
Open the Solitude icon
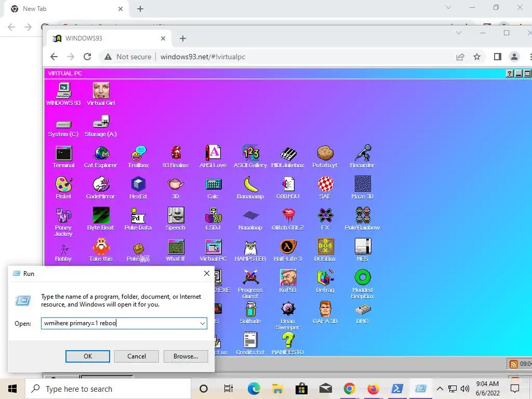[x=250, y=312]
